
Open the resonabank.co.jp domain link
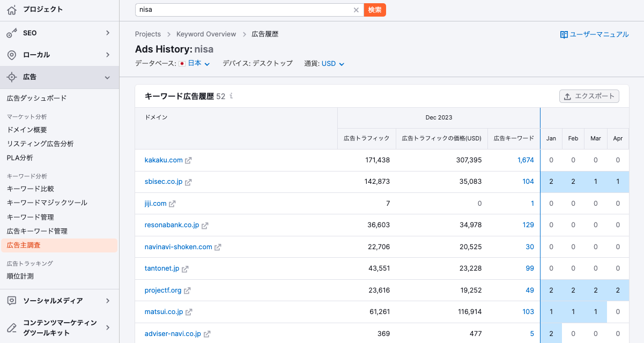click(x=172, y=225)
